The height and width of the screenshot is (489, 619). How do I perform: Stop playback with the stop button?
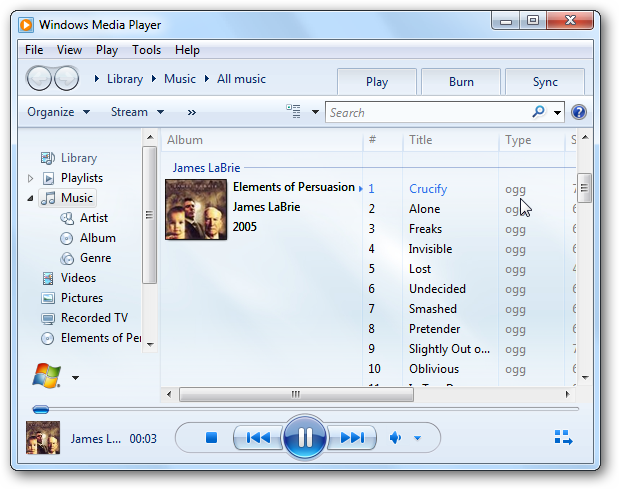(x=212, y=437)
